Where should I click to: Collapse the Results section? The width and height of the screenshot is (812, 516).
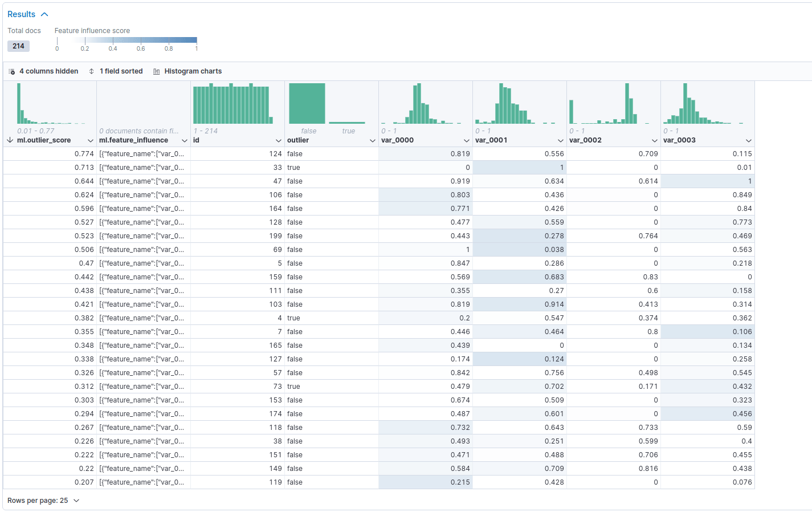(x=45, y=14)
